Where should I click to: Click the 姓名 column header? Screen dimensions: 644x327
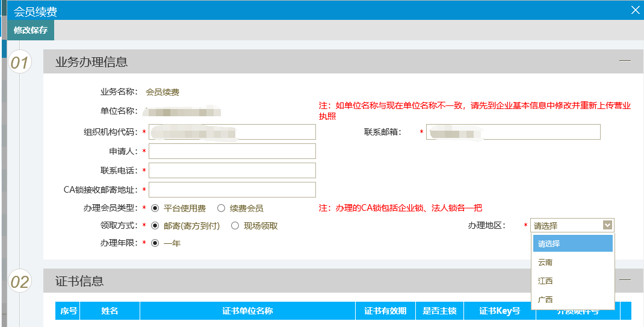[110, 311]
